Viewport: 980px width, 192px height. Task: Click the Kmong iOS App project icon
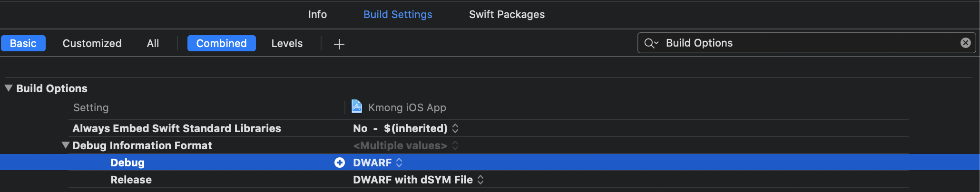tap(356, 106)
